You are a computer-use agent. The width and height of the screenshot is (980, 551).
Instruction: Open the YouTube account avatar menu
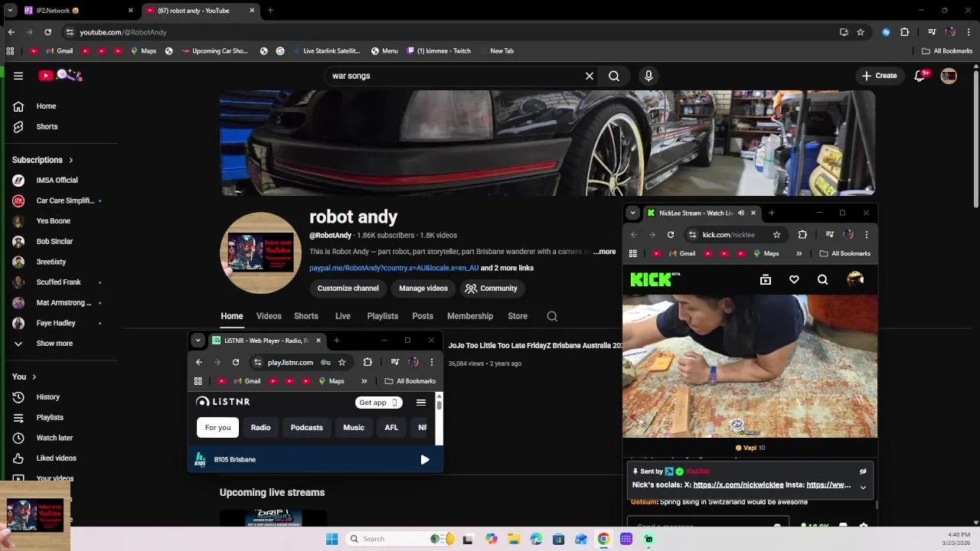[x=949, y=76]
